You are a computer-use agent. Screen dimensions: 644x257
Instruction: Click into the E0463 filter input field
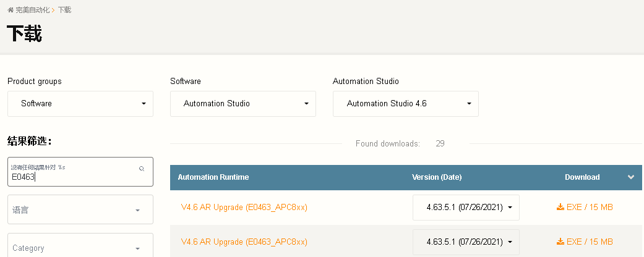point(80,172)
